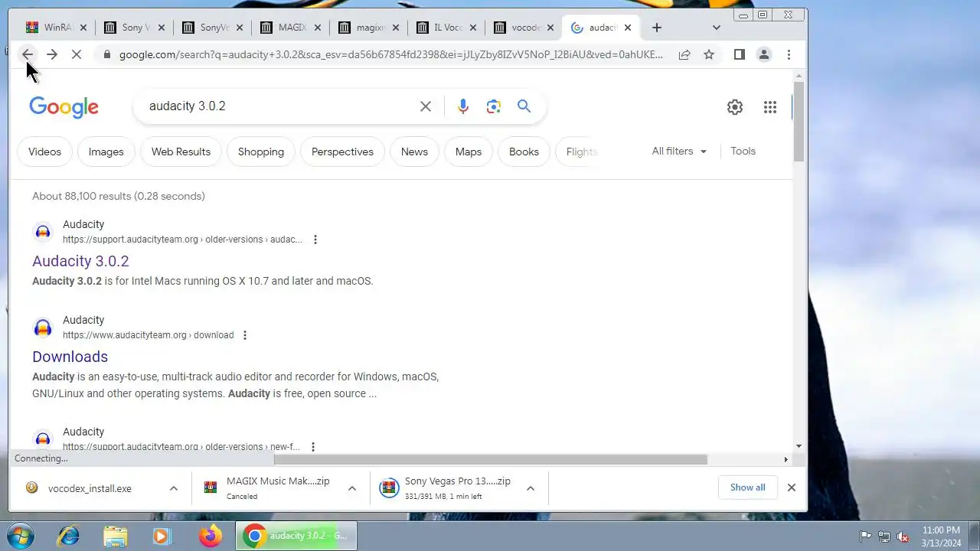980x551 pixels.
Task: Click the muted volume tray icon
Action: (903, 536)
